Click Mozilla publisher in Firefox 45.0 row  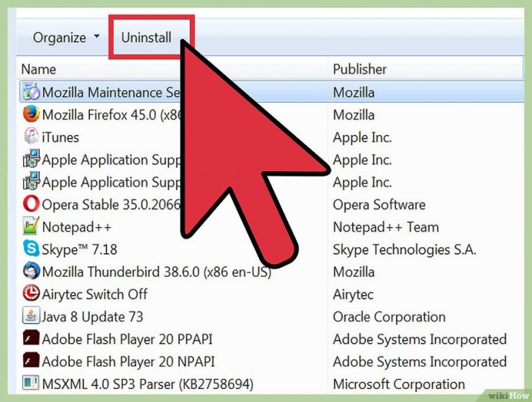(354, 115)
